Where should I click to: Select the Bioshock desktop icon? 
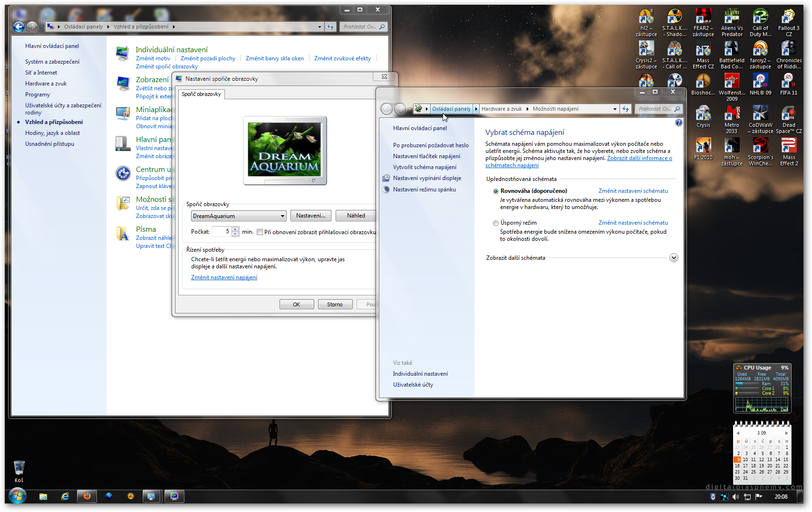tap(703, 85)
